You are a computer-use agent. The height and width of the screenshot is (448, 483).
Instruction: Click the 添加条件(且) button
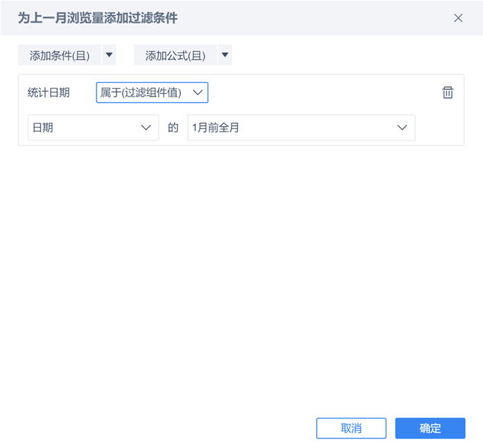click(x=59, y=55)
